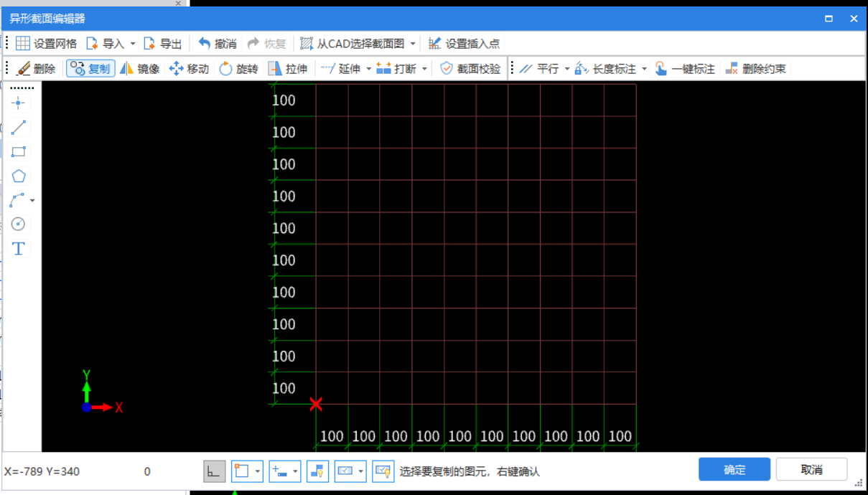
Task: Open the 长度标注 dropdown arrow
Action: point(644,69)
